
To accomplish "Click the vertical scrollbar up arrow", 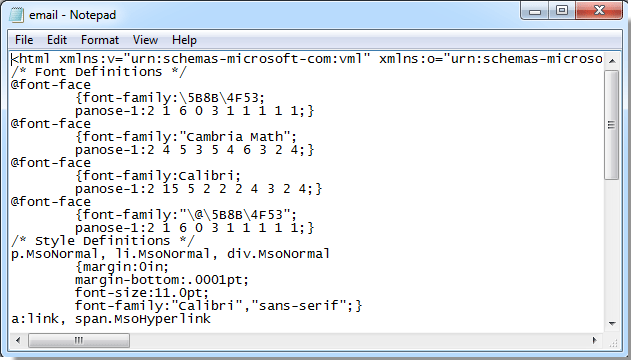I will click(612, 61).
